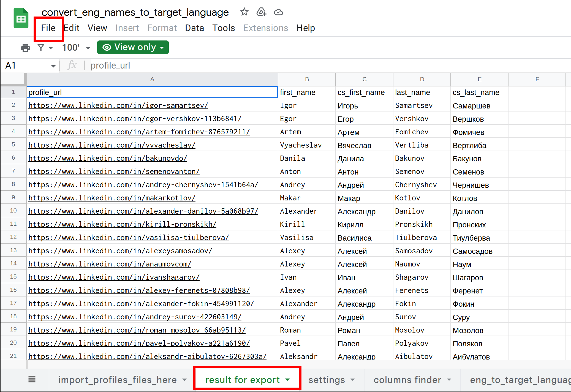Viewport: 571px width, 392px height.
Task: Open the kirill-pronskikh LinkedIn link
Action: [x=122, y=224]
